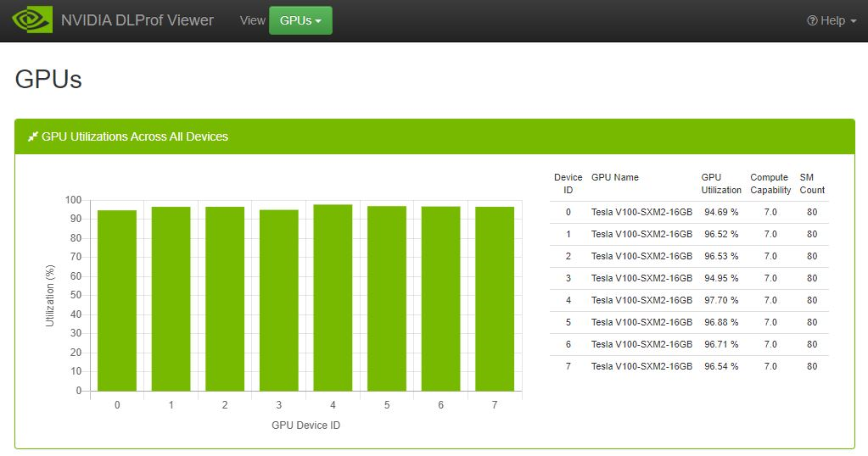Select the utilization bar for GPU 4
The image size is (868, 456).
point(333,298)
